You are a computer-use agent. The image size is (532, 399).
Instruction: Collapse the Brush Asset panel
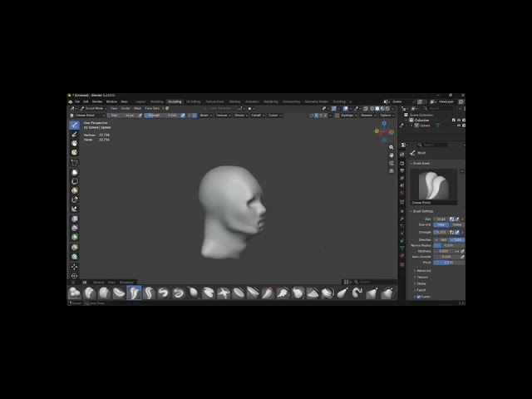[419, 164]
